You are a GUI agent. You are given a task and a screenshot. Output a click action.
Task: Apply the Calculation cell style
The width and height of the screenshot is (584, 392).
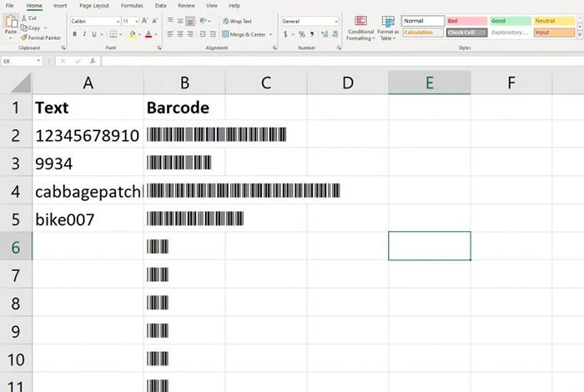point(423,33)
